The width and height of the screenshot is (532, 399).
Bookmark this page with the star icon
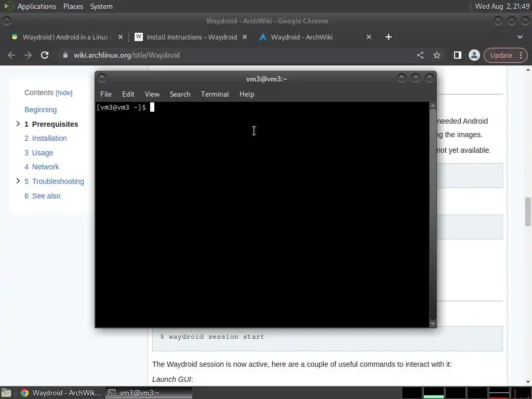coord(437,55)
